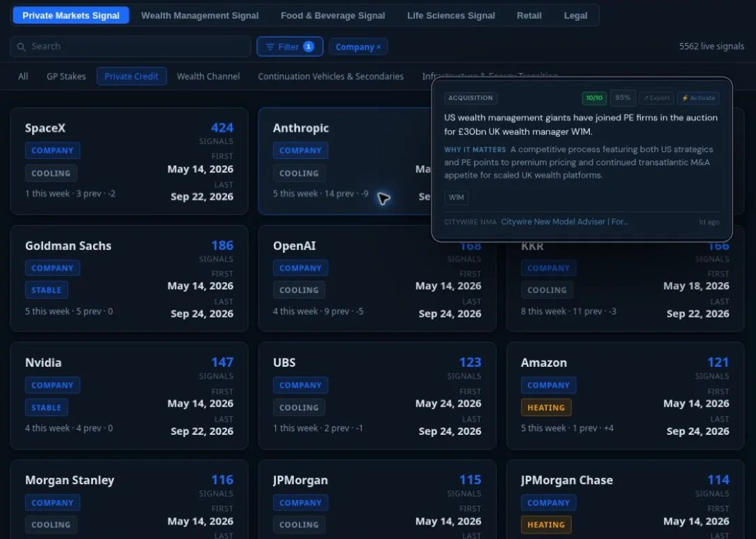Click the COOLING badge on SpaceX
The image size is (756, 539).
coord(51,174)
